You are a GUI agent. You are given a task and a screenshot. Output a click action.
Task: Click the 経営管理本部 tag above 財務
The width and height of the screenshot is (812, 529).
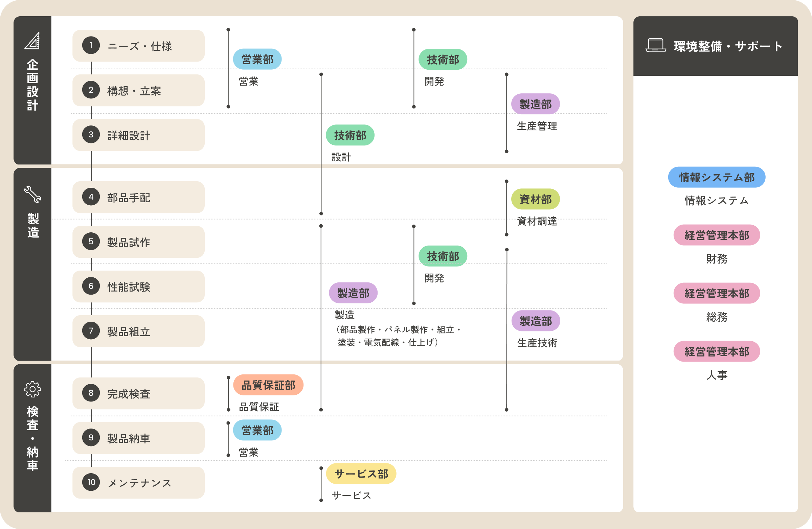[x=716, y=235]
